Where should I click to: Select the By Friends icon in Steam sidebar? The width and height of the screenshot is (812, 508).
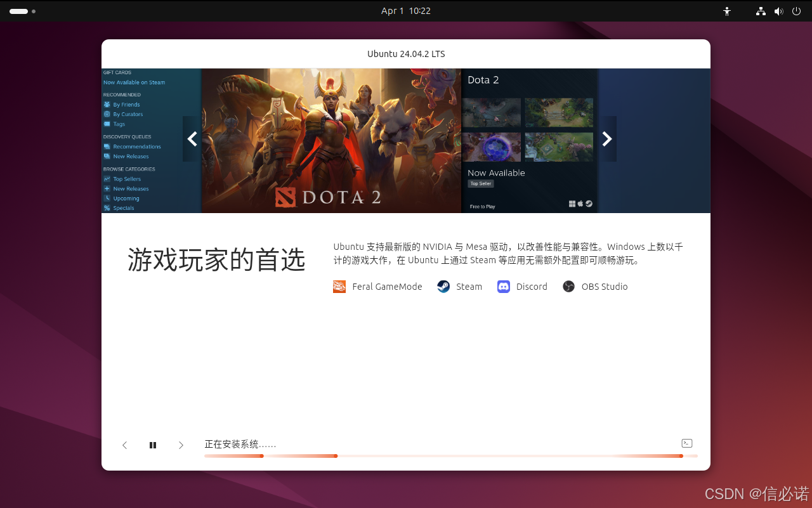[108, 104]
